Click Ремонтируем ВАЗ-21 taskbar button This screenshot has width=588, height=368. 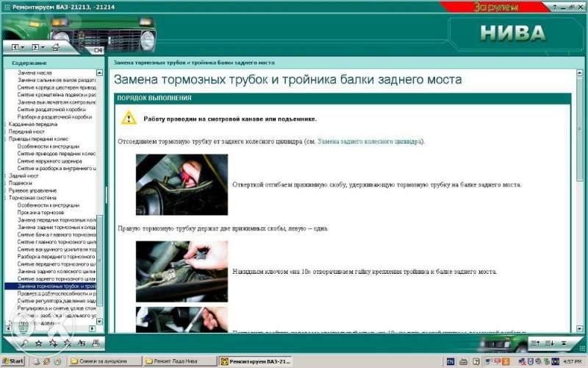click(x=255, y=361)
